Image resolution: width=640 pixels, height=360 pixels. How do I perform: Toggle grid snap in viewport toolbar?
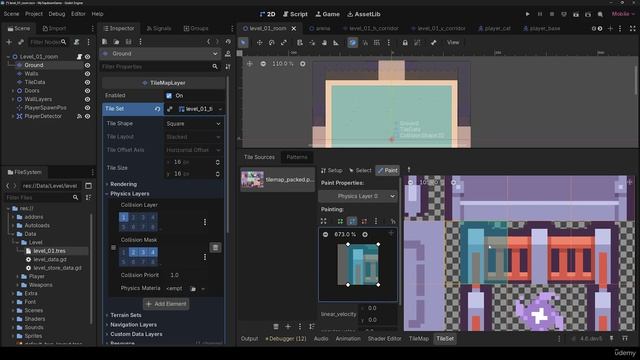click(x=377, y=42)
